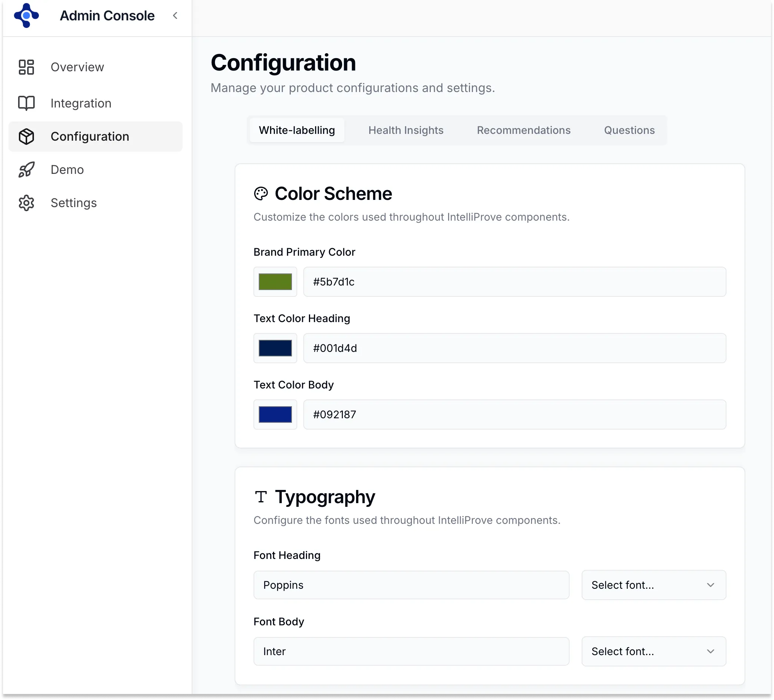Click the #5b7d1c hex input field
Screen dimensions: 774x700
point(514,282)
